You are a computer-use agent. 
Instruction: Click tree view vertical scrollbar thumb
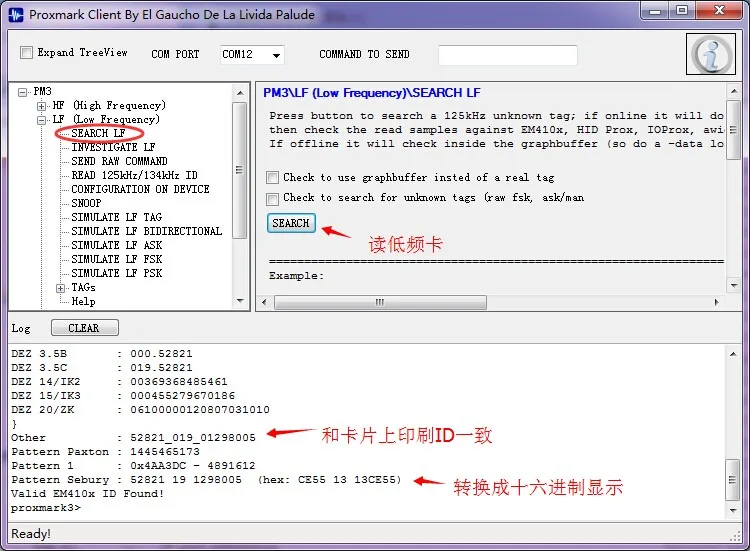(x=240, y=170)
